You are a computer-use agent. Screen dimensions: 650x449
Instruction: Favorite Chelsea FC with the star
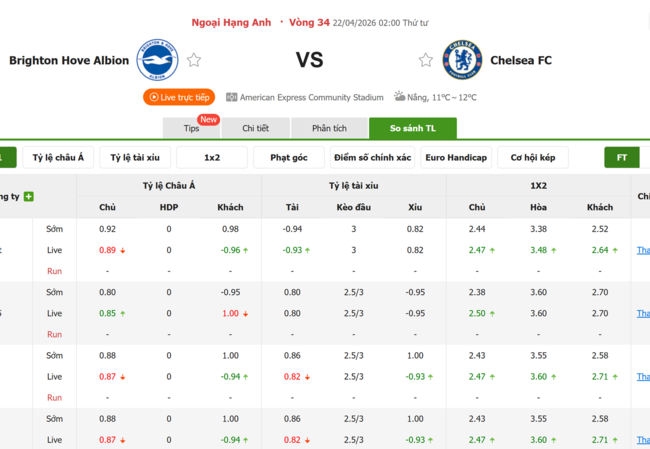coord(425,60)
